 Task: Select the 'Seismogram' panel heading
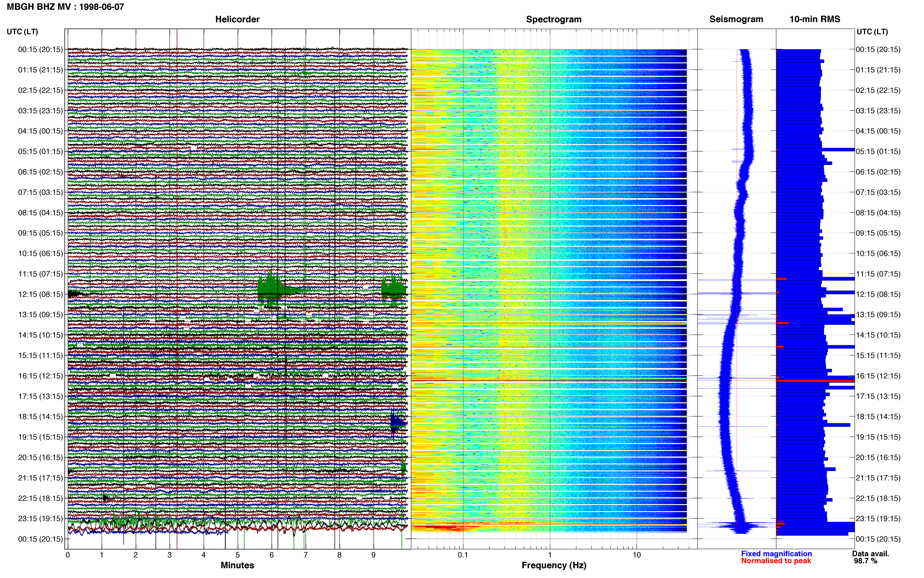(736, 19)
